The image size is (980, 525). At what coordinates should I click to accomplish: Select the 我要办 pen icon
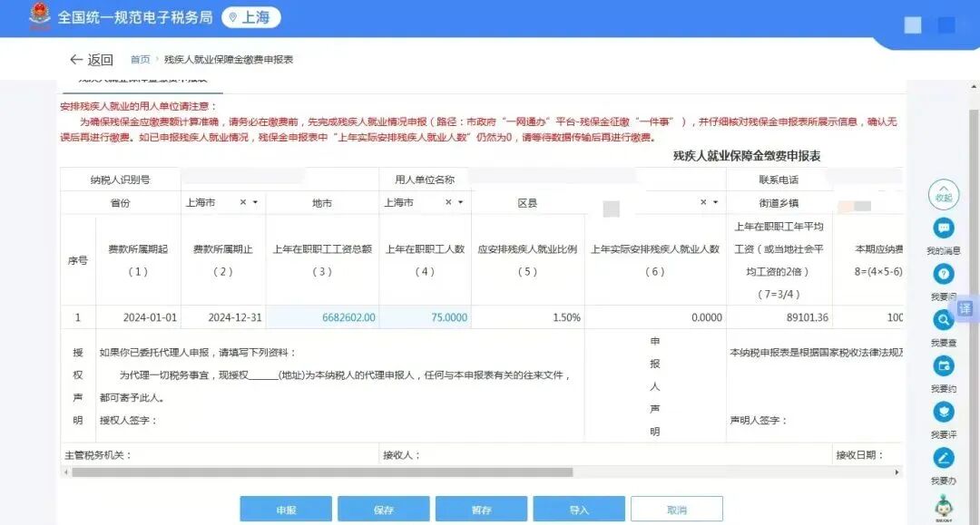(942, 460)
